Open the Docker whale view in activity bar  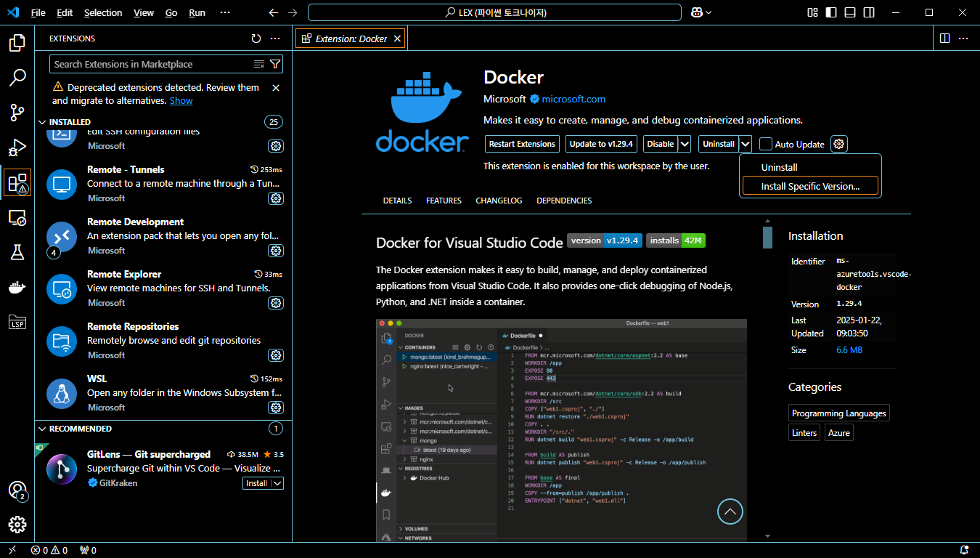click(17, 287)
